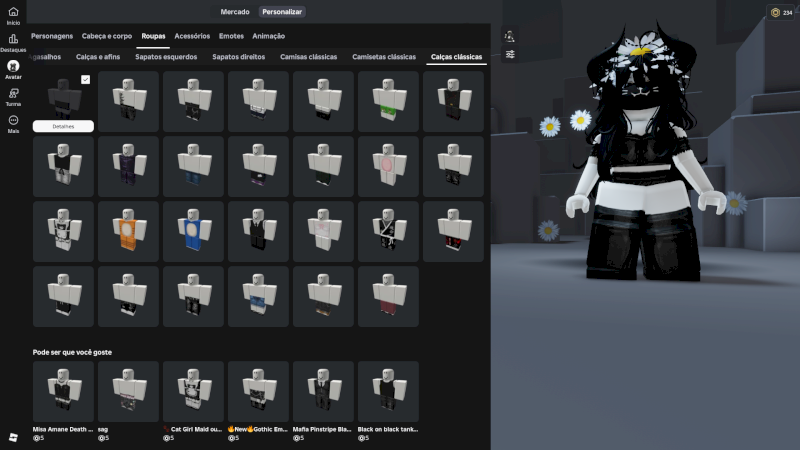The height and width of the screenshot is (450, 800).
Task: Open the New Gothic Em... recommended item
Action: [x=258, y=392]
